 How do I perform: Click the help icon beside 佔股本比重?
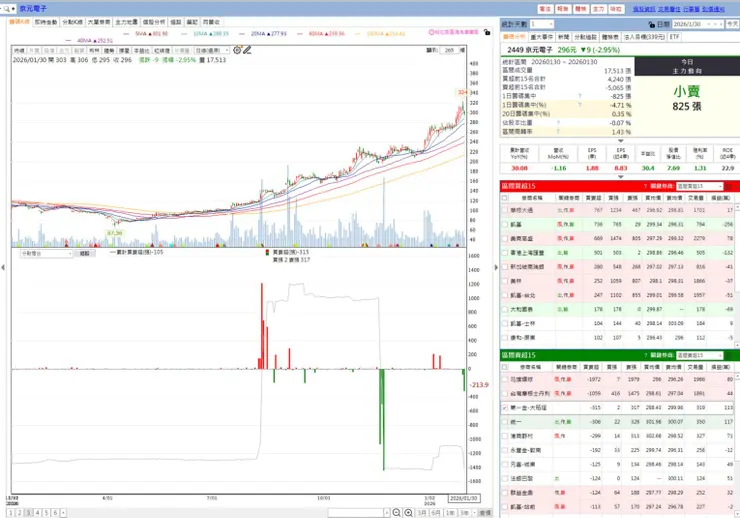click(x=558, y=123)
